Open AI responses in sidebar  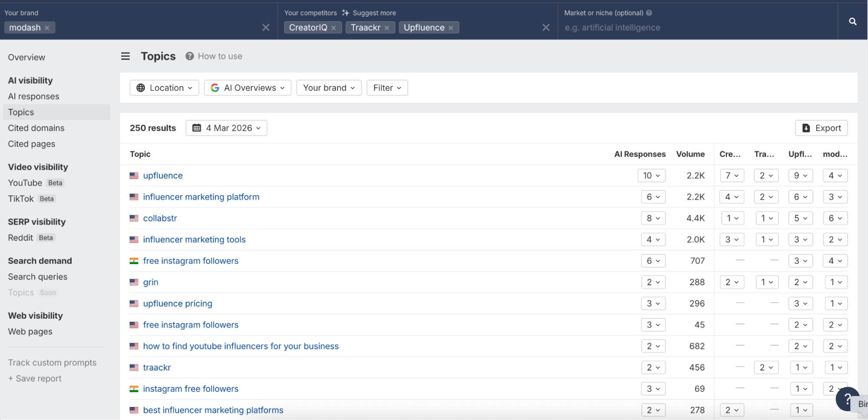33,96
